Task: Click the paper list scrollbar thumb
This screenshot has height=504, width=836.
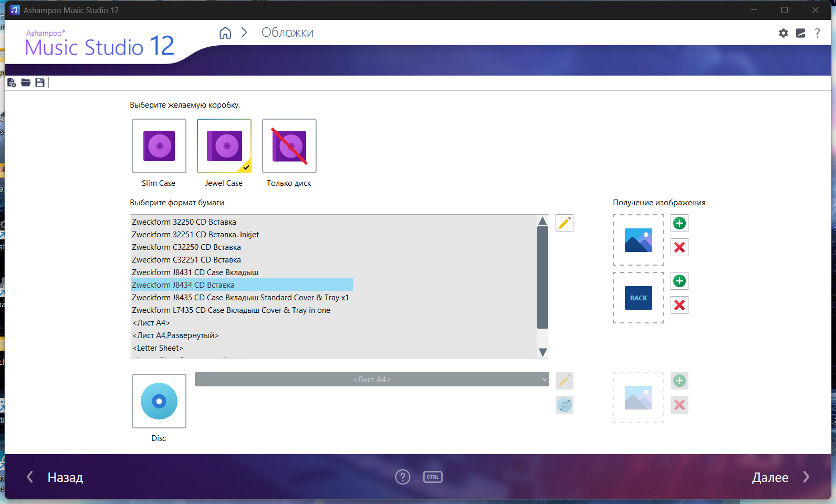Action: point(543,277)
